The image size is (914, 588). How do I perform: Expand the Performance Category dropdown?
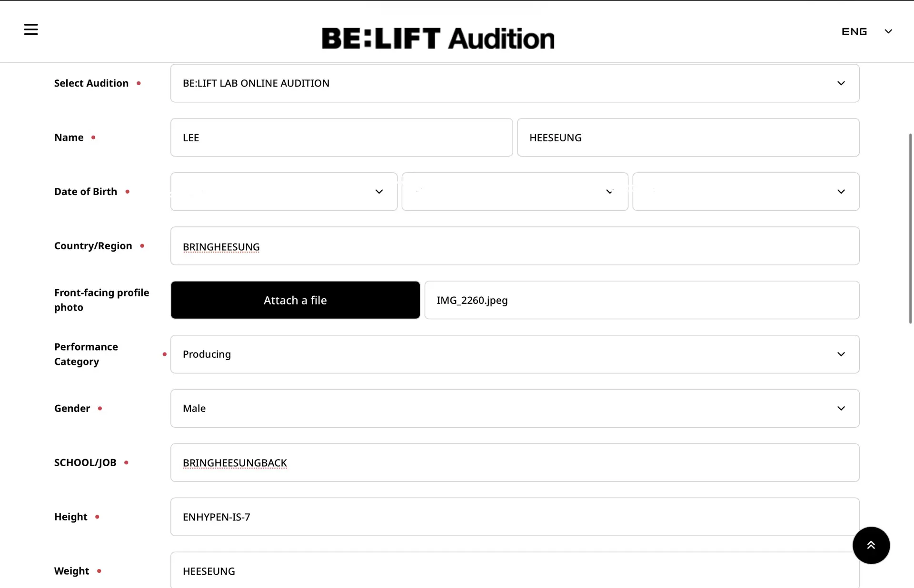(515, 354)
